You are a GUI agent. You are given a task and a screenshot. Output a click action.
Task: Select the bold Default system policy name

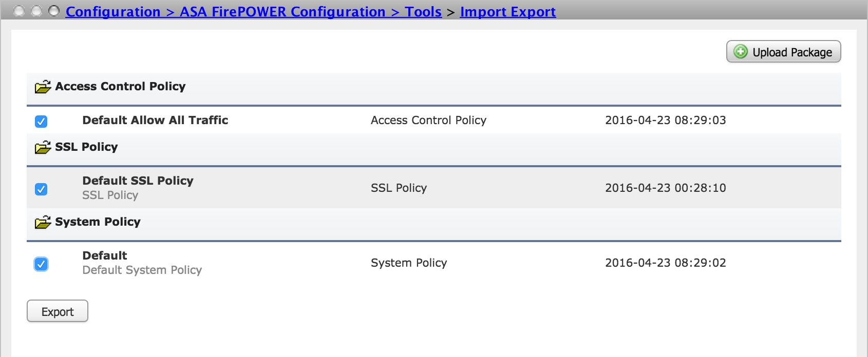coord(105,255)
